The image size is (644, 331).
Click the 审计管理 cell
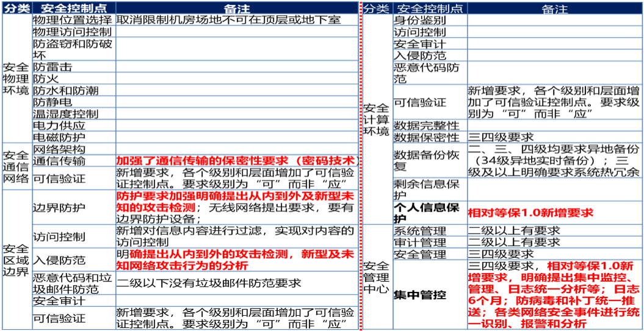point(430,243)
